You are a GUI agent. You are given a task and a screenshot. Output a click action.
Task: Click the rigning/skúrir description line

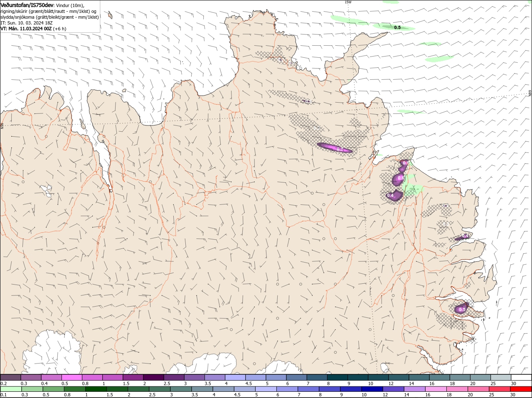click(x=49, y=11)
